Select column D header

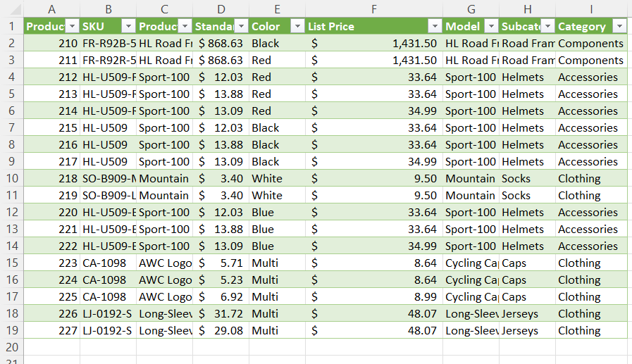point(221,9)
